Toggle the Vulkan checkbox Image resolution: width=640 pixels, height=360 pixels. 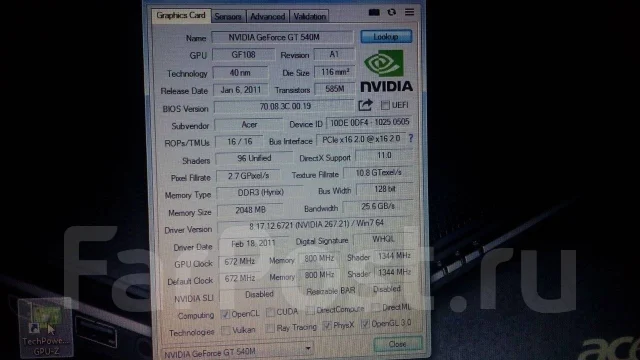click(226, 330)
